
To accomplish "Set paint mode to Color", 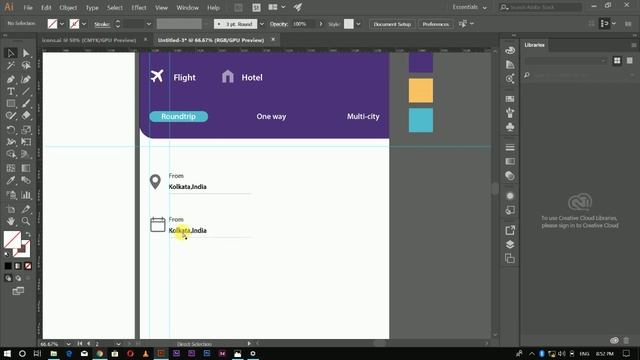I will (8, 266).
